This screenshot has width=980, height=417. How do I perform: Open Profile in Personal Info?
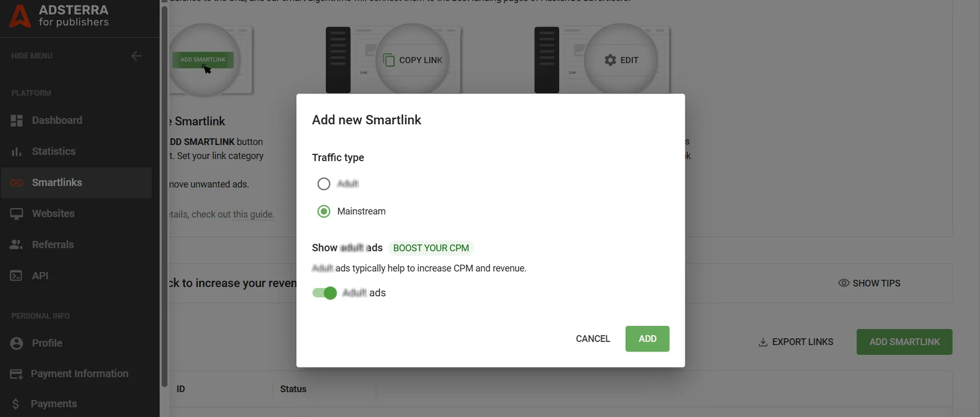click(x=76, y=343)
